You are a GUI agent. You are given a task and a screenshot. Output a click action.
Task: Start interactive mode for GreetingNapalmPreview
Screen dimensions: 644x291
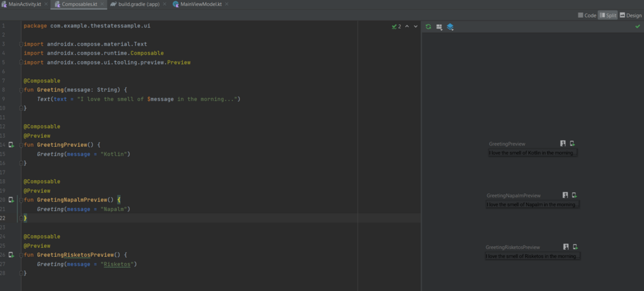click(565, 195)
